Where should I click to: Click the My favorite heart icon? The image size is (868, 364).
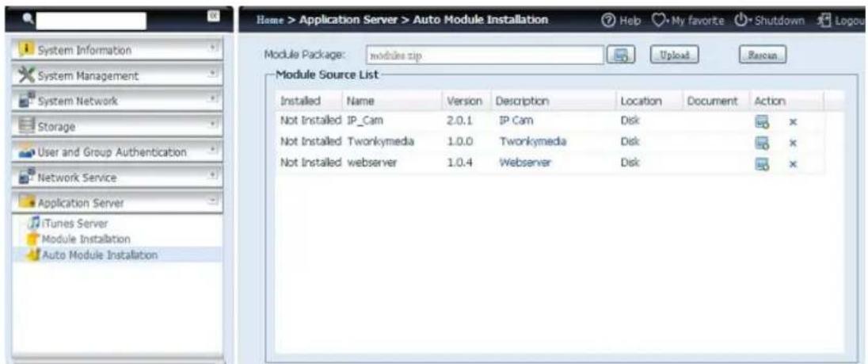657,21
